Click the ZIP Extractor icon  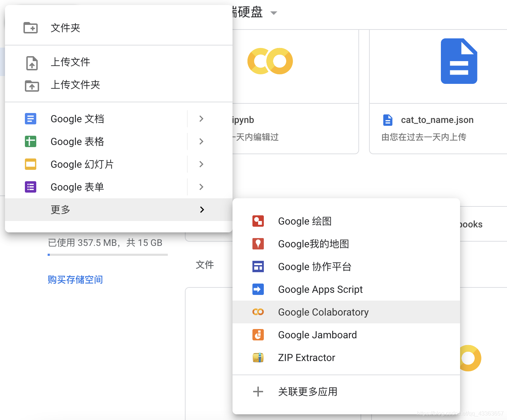258,357
